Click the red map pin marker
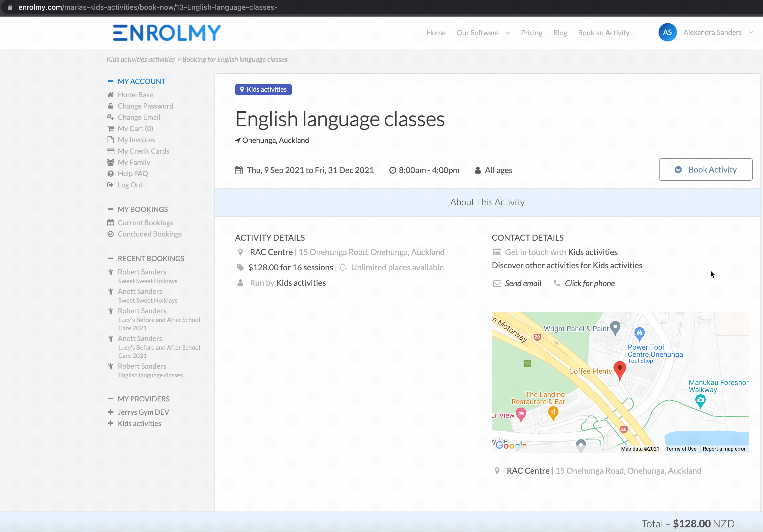The image size is (763, 532). coord(619,371)
